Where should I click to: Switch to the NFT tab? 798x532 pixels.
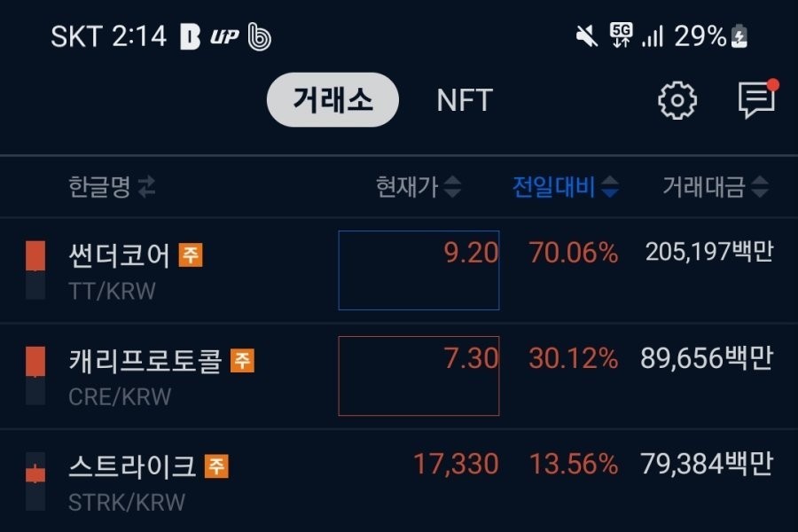tap(464, 100)
